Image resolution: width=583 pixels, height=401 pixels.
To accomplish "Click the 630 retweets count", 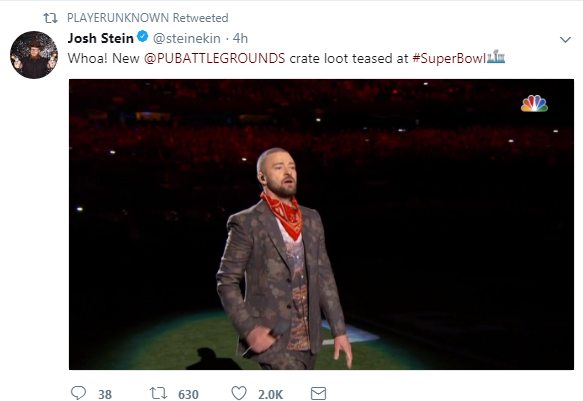I will (x=188, y=394).
